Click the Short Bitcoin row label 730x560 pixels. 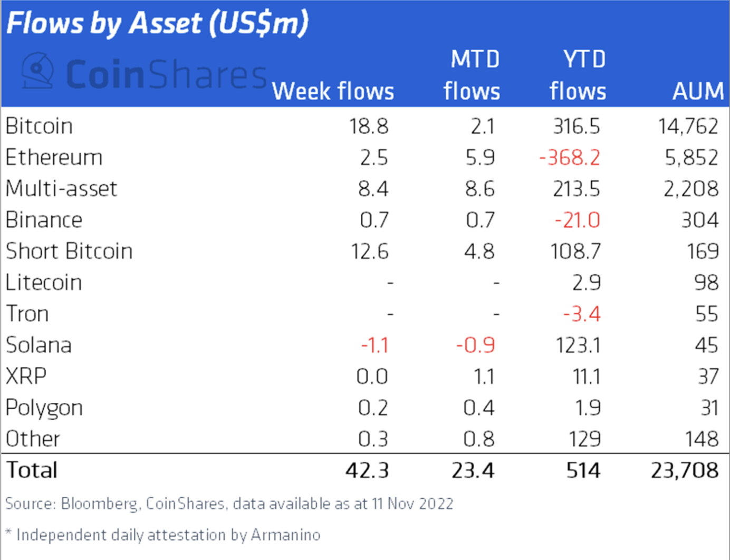pos(69,251)
